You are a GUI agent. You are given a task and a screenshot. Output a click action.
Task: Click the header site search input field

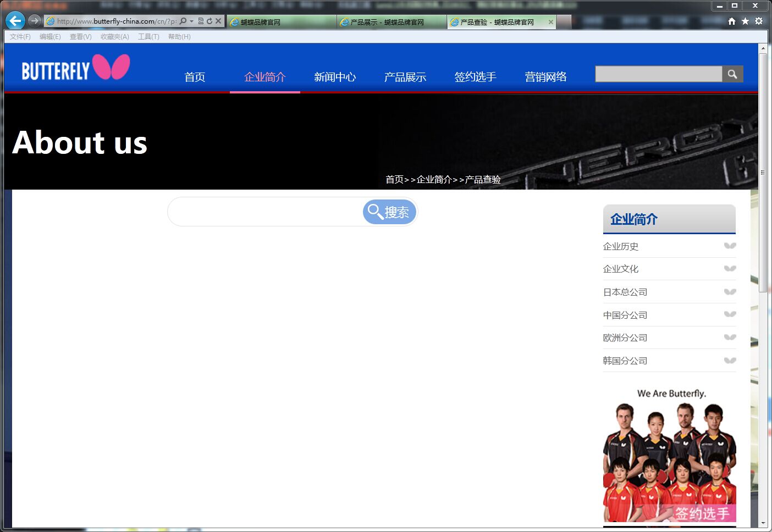click(x=659, y=74)
